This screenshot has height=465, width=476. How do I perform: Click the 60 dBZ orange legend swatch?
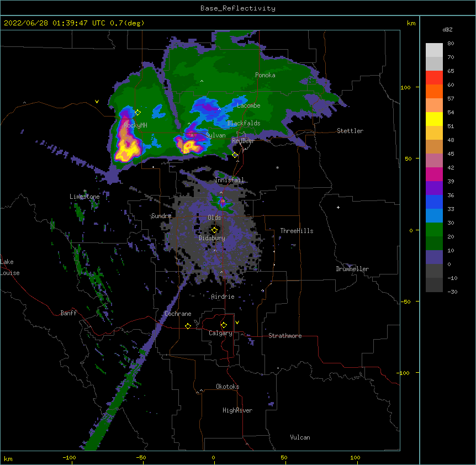tap(434, 91)
